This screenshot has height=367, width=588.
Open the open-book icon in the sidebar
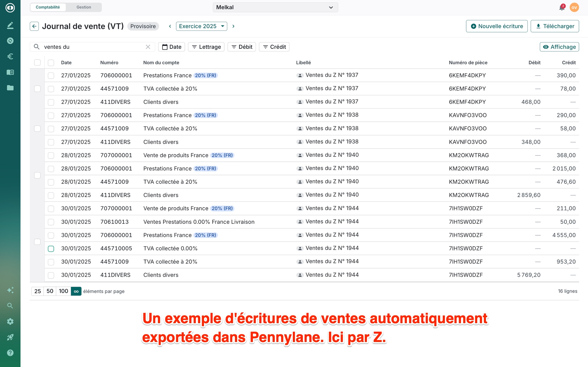(x=10, y=72)
